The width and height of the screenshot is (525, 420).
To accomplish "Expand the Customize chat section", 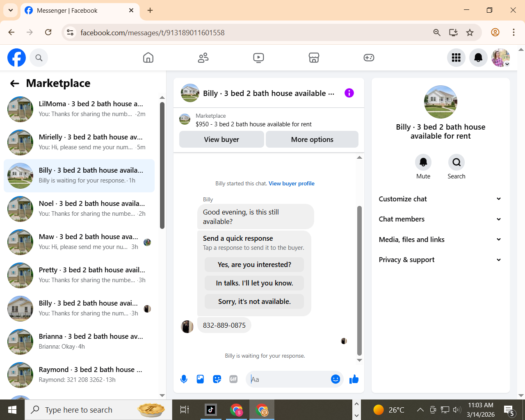I will pyautogui.click(x=441, y=199).
